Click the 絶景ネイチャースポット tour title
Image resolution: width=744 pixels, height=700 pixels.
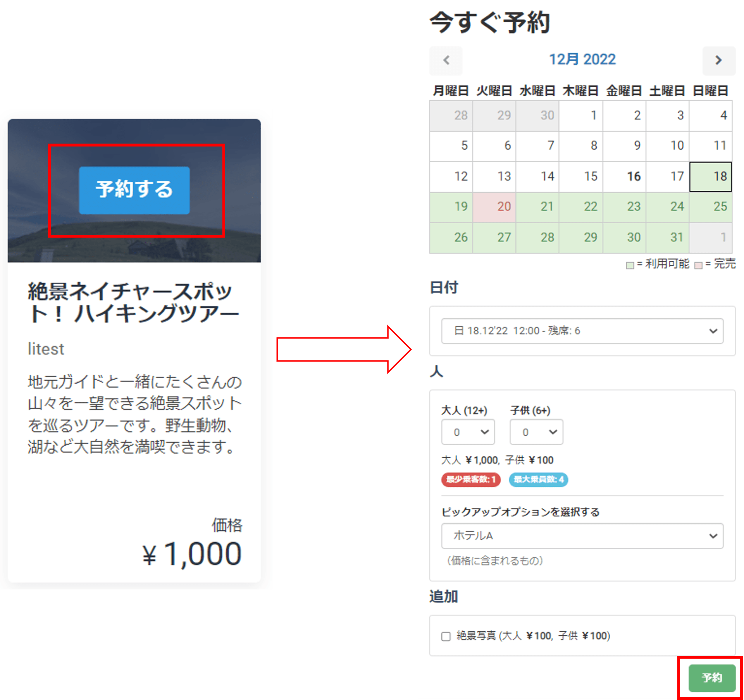[133, 302]
